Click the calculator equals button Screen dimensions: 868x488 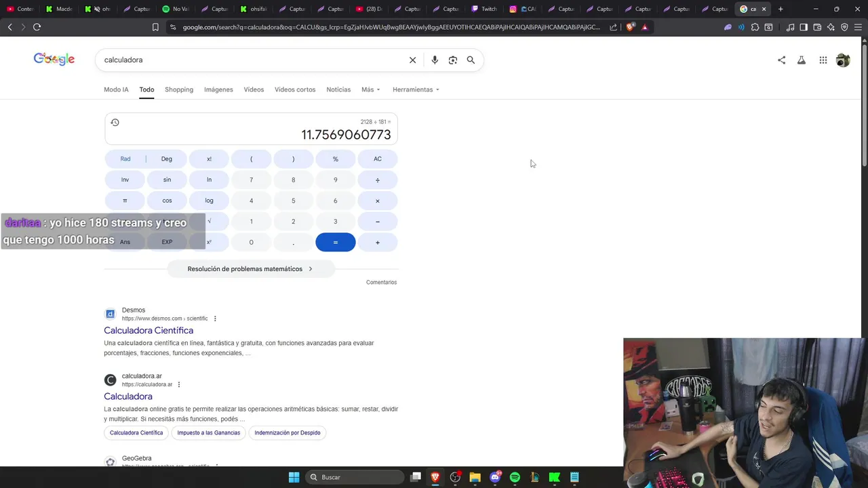(x=335, y=242)
